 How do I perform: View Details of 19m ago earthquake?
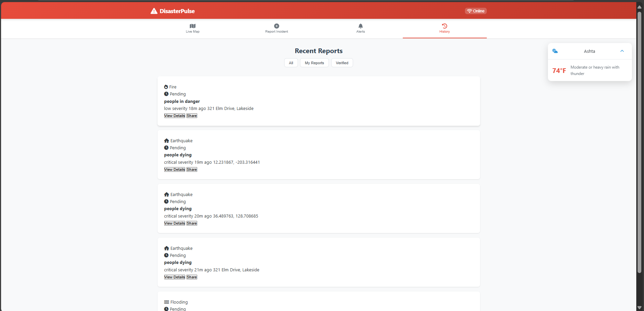[x=175, y=169]
